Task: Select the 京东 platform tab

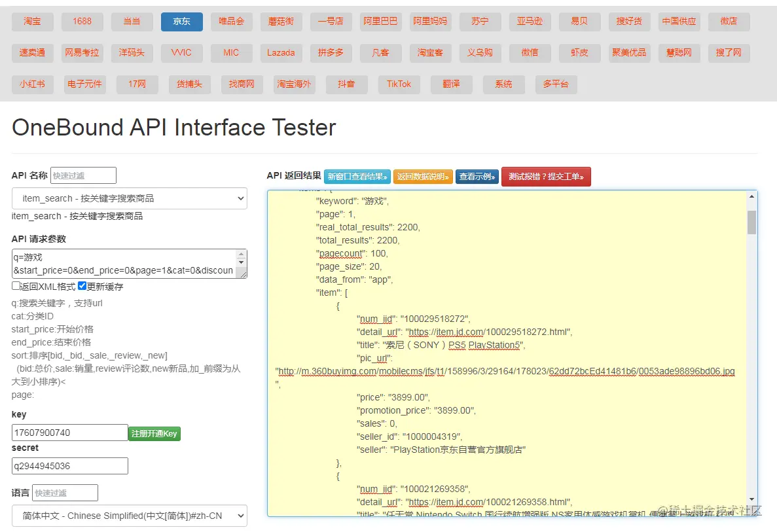Action: tap(181, 22)
